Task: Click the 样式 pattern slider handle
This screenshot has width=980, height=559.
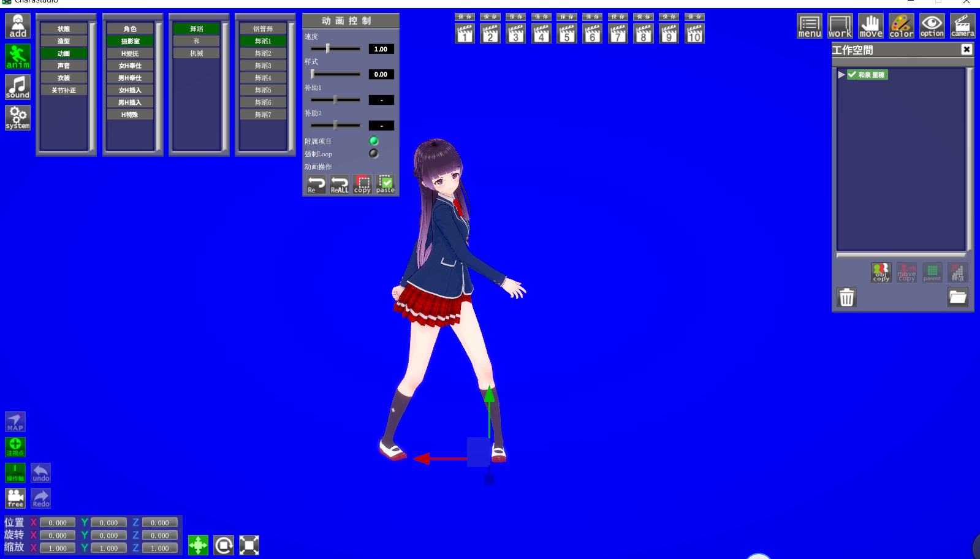Action: point(313,74)
